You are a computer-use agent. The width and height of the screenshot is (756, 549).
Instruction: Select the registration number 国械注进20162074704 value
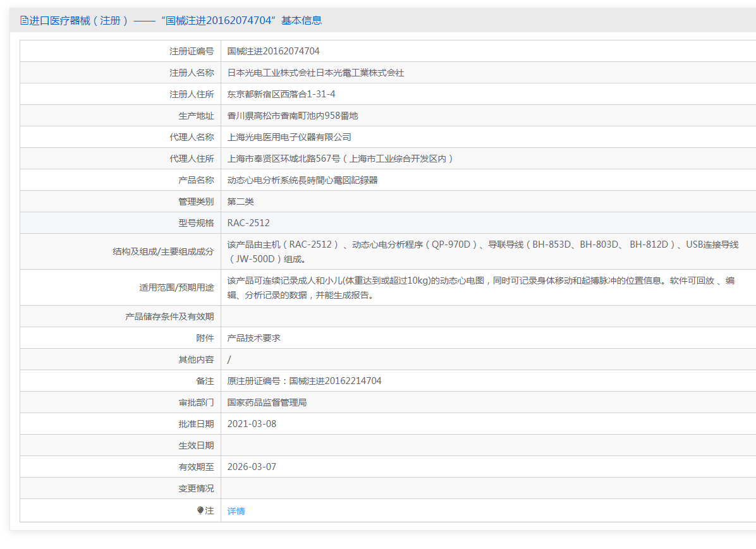273,51
